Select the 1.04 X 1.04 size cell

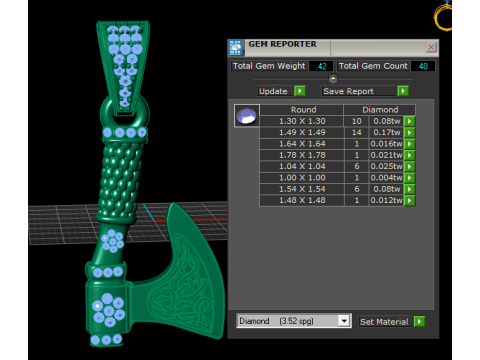(302, 166)
